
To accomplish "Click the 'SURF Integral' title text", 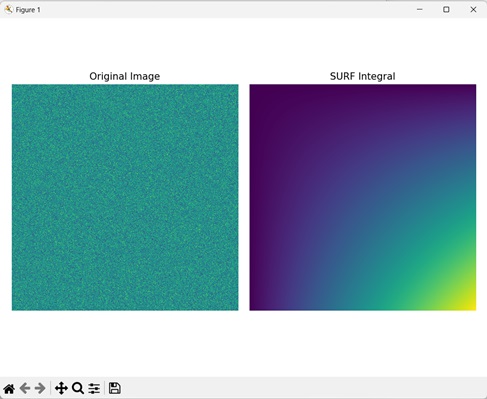I will [362, 76].
